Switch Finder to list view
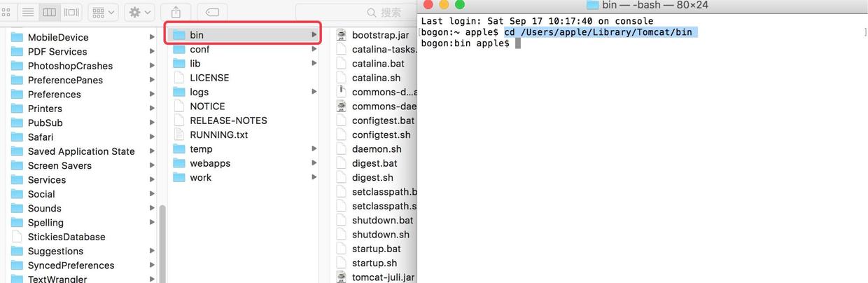Image resolution: width=868 pixels, height=283 pixels. tap(28, 12)
